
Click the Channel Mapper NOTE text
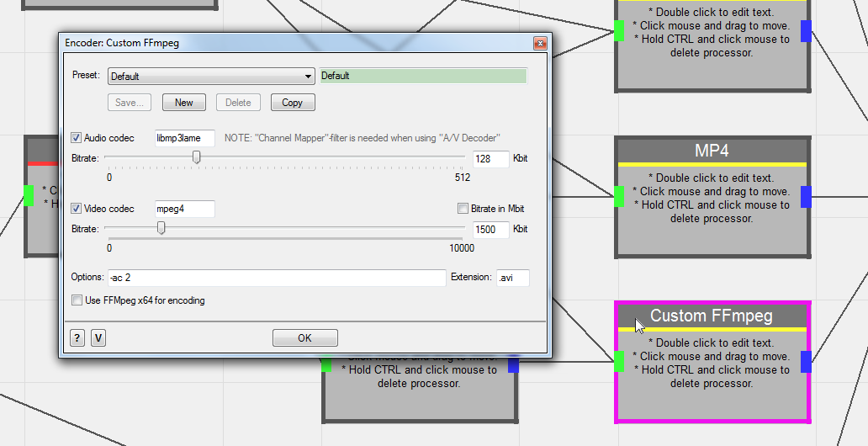pyautogui.click(x=362, y=138)
